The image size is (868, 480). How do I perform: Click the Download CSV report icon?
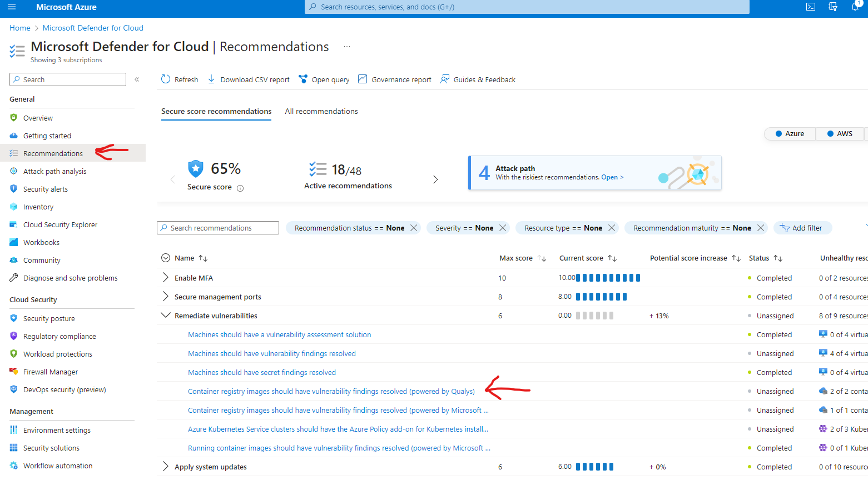(211, 79)
